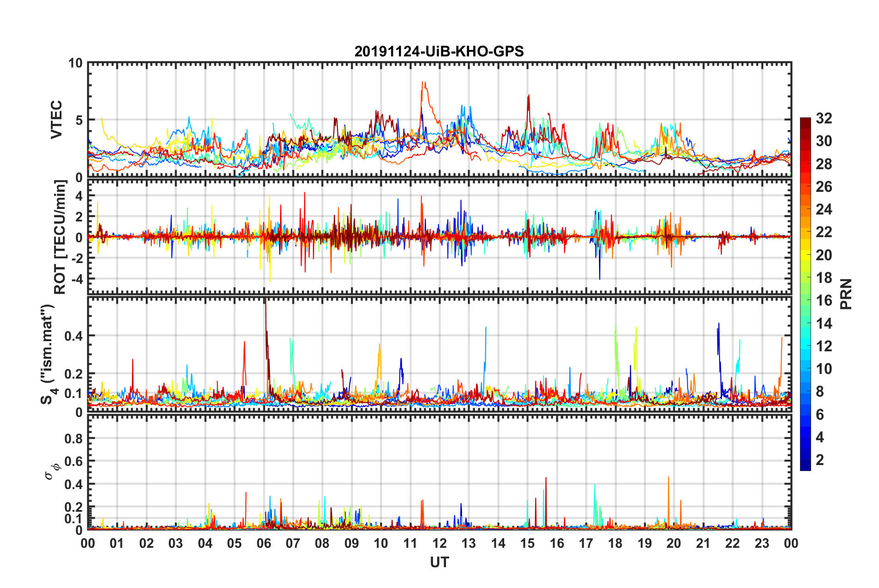Click colorbar tick label 12

tap(824, 346)
